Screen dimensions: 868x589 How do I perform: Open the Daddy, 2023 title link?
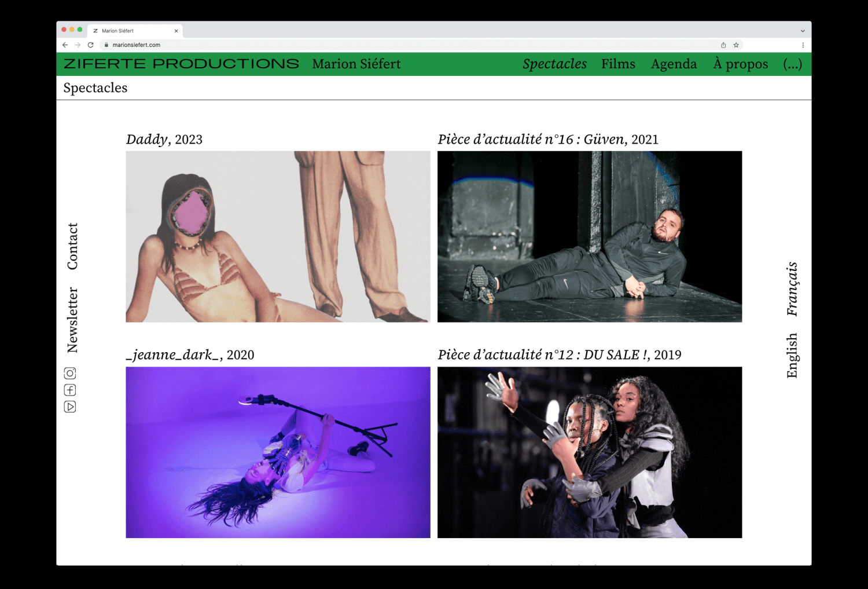[x=164, y=140]
